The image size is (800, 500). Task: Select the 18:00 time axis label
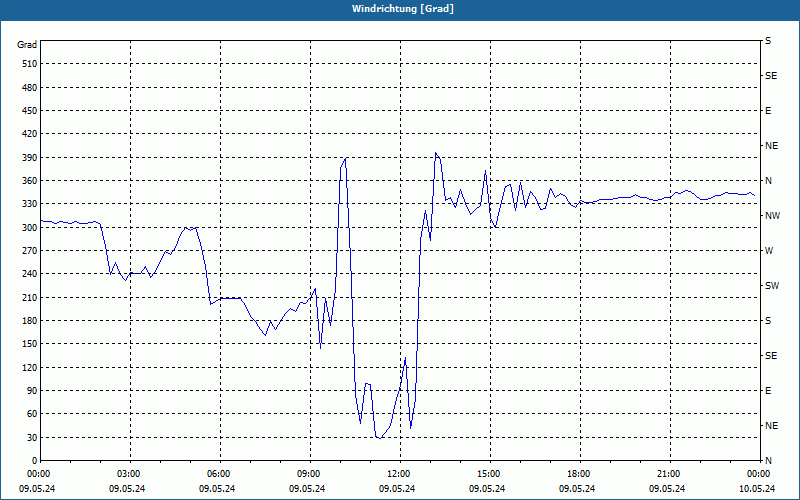[x=580, y=473]
